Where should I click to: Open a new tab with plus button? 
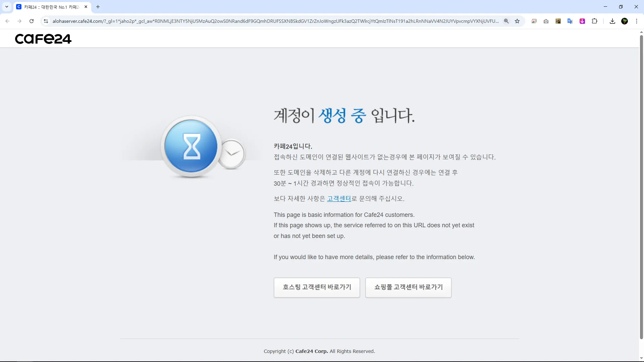pyautogui.click(x=98, y=7)
